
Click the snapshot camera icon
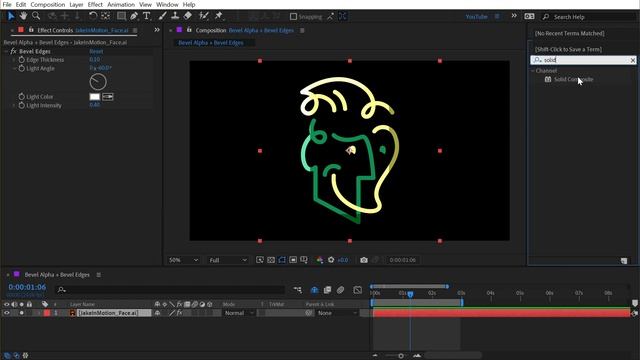364,260
